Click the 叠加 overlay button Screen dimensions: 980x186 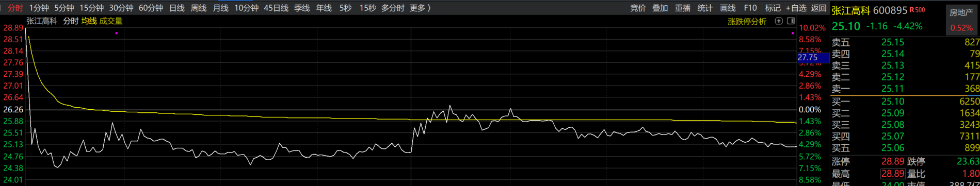click(660, 8)
